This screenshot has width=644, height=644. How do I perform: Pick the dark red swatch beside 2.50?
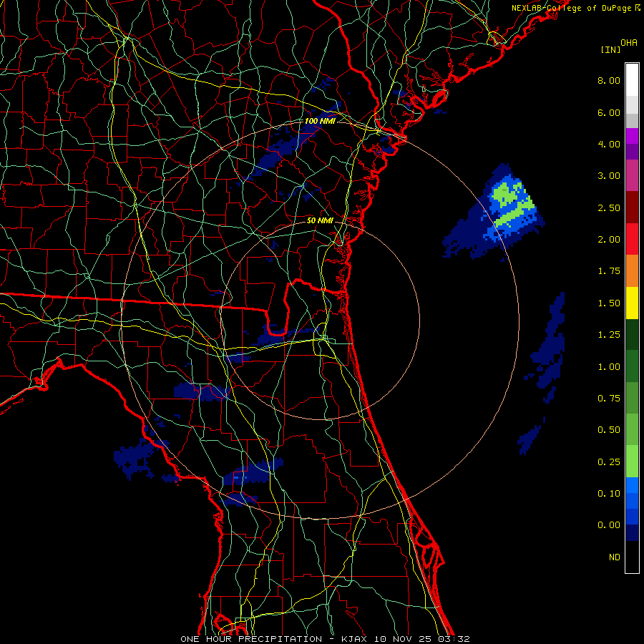point(632,208)
